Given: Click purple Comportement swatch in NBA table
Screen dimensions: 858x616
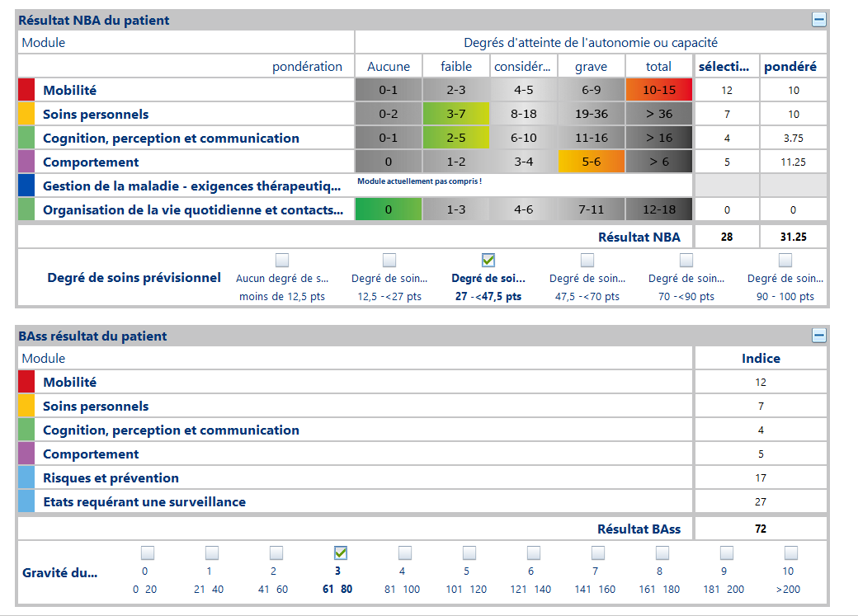Looking at the screenshot, I should point(26,162).
